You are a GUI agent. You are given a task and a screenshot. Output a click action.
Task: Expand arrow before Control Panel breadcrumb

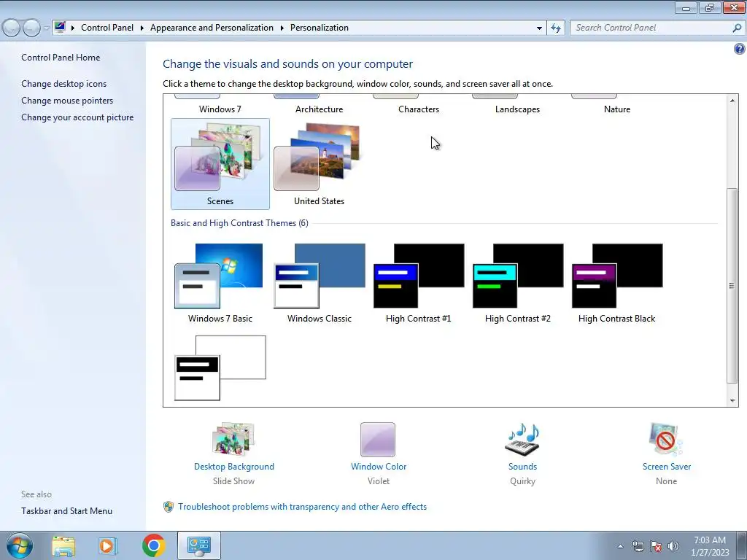[73, 28]
